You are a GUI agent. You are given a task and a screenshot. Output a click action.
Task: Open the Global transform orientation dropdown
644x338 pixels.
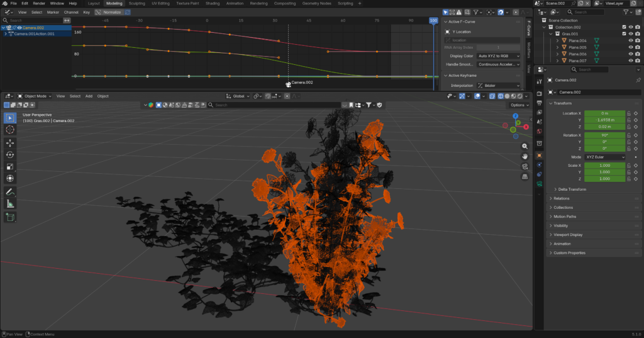click(x=238, y=96)
